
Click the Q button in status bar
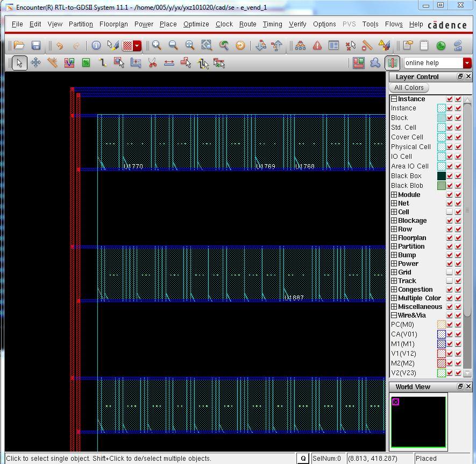(x=303, y=459)
